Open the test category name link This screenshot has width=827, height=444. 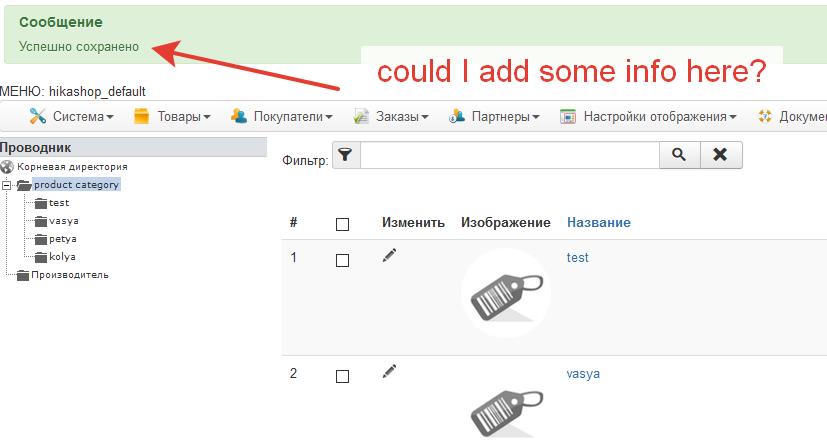coord(578,258)
